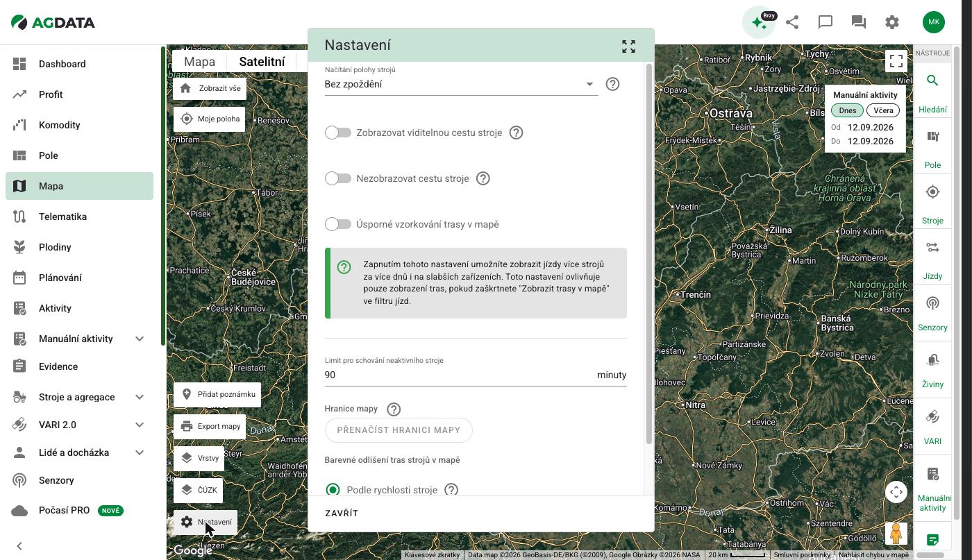Viewport: 972px width, 560px height.
Task: Click the Hledání search tool icon
Action: 932,81
